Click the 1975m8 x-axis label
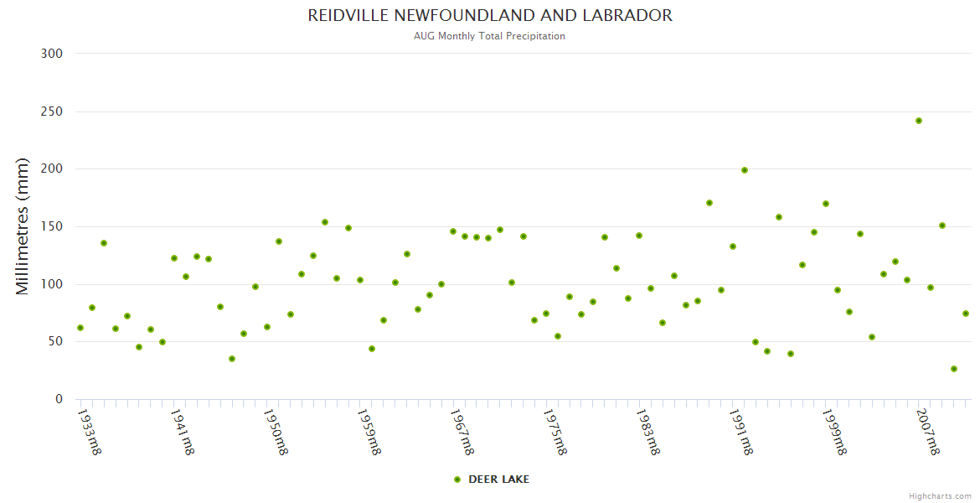 (555, 433)
